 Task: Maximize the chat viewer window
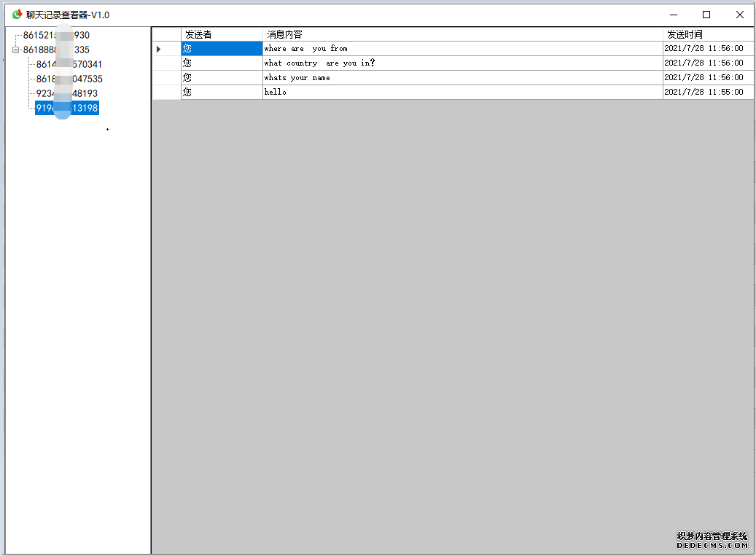click(x=706, y=15)
